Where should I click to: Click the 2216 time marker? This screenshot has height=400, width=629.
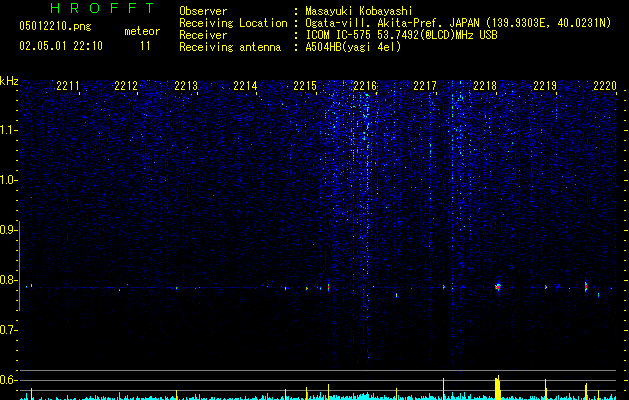365,85
